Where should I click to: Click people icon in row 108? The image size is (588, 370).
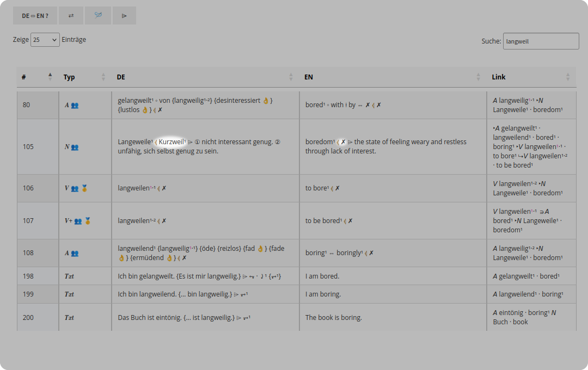pos(75,254)
